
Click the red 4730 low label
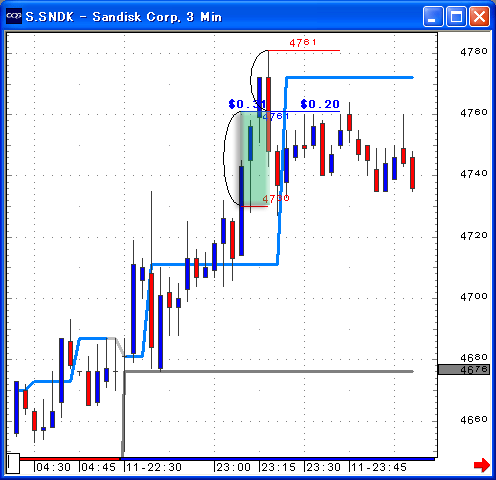point(276,199)
